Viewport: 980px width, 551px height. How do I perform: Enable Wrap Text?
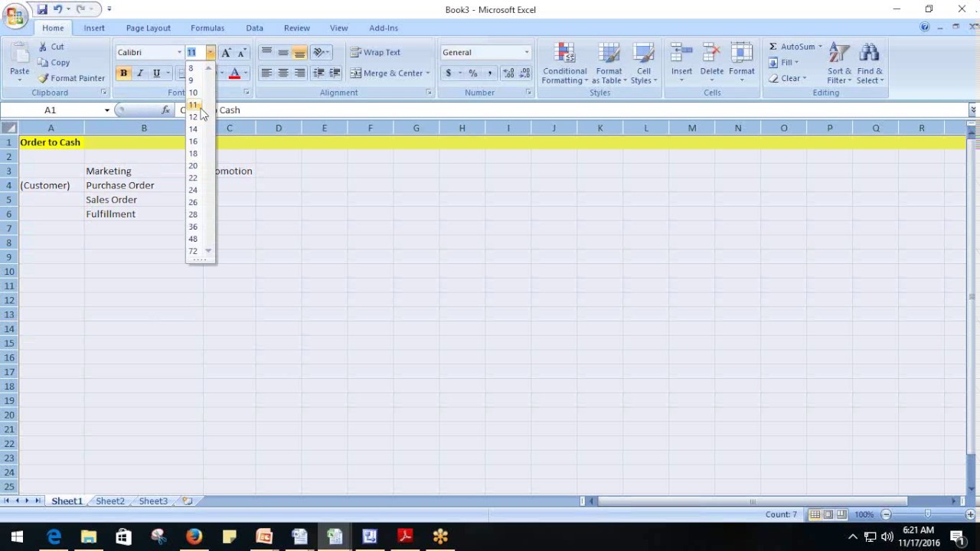375,52
